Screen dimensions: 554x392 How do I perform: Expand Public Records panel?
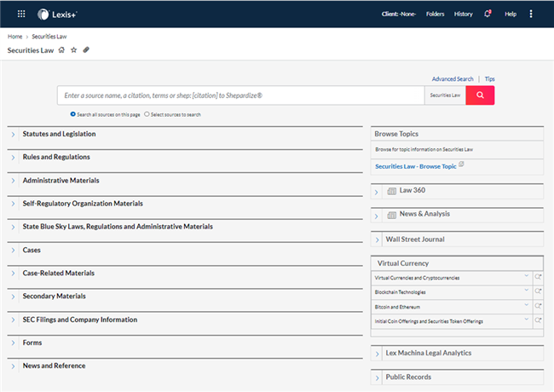pos(377,378)
